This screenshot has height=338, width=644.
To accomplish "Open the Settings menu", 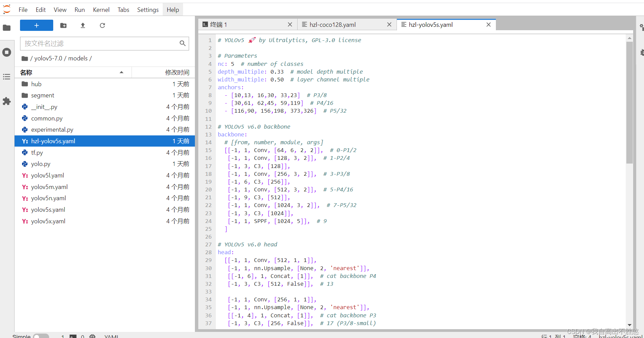I will 148,10.
